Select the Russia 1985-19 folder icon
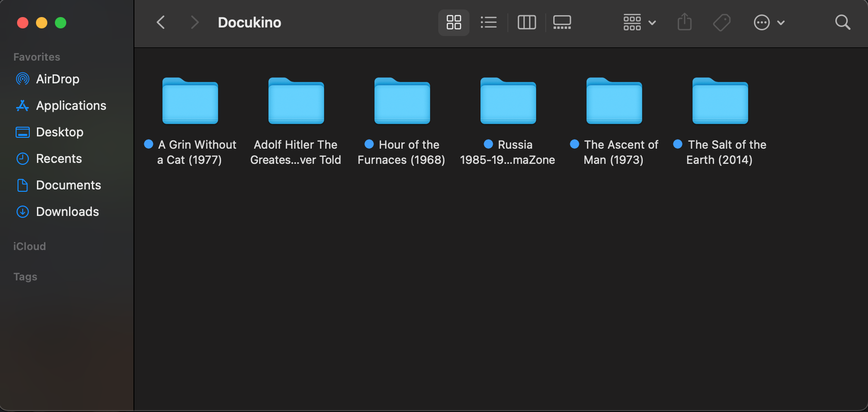This screenshot has height=412, width=868. click(x=508, y=100)
